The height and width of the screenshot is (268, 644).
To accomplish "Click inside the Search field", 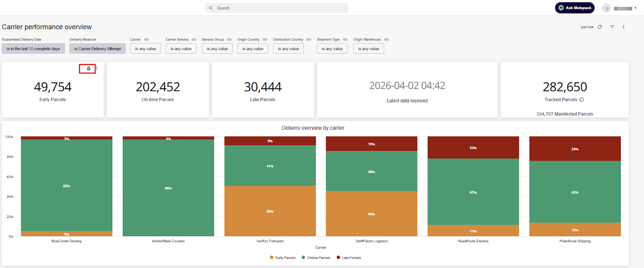I will (276, 8).
